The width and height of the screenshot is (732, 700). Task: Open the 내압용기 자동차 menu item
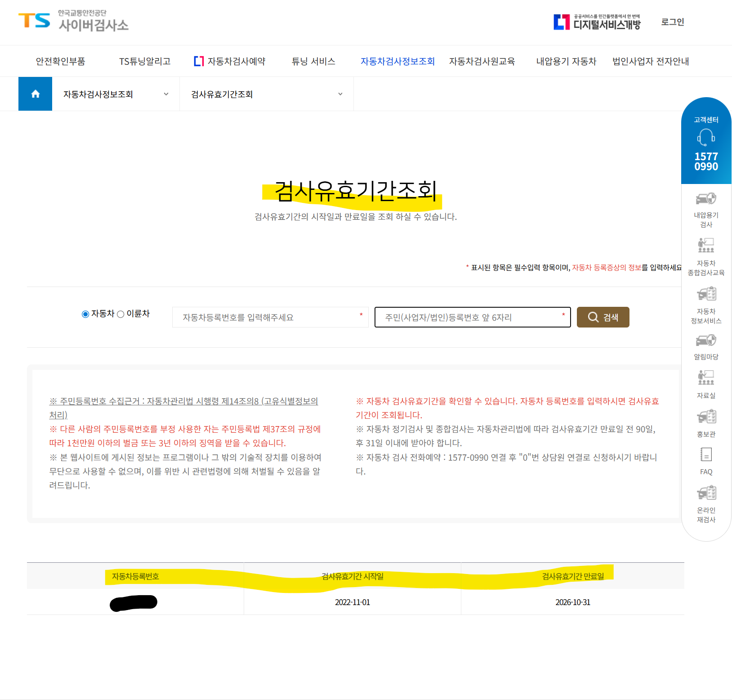566,61
